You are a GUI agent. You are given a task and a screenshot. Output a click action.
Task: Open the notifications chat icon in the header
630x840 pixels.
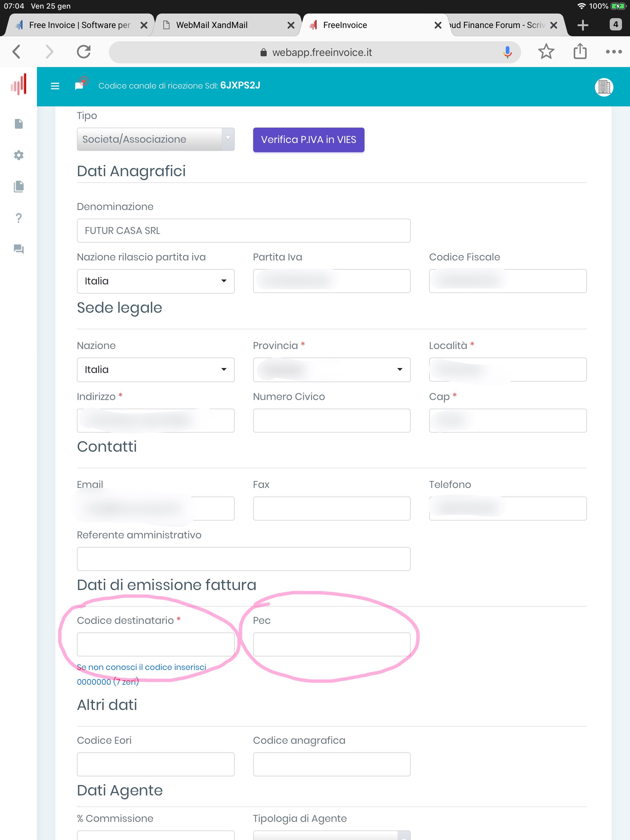(81, 84)
